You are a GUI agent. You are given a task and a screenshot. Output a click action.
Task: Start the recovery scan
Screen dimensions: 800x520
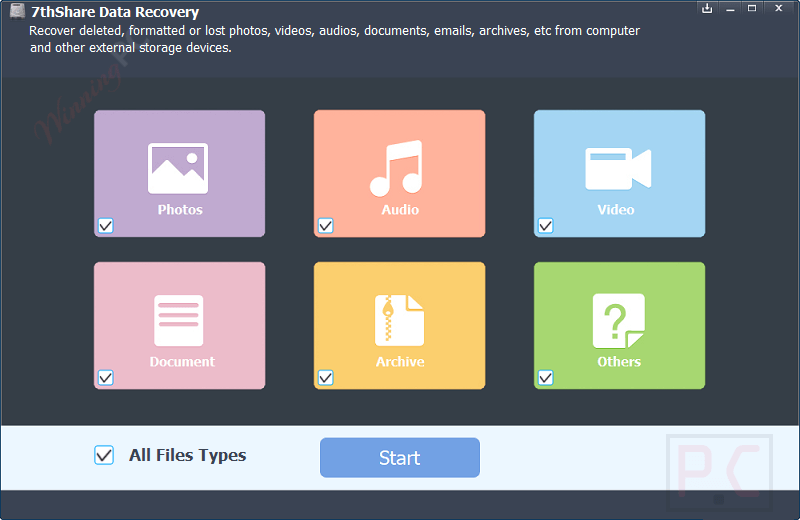click(x=399, y=458)
